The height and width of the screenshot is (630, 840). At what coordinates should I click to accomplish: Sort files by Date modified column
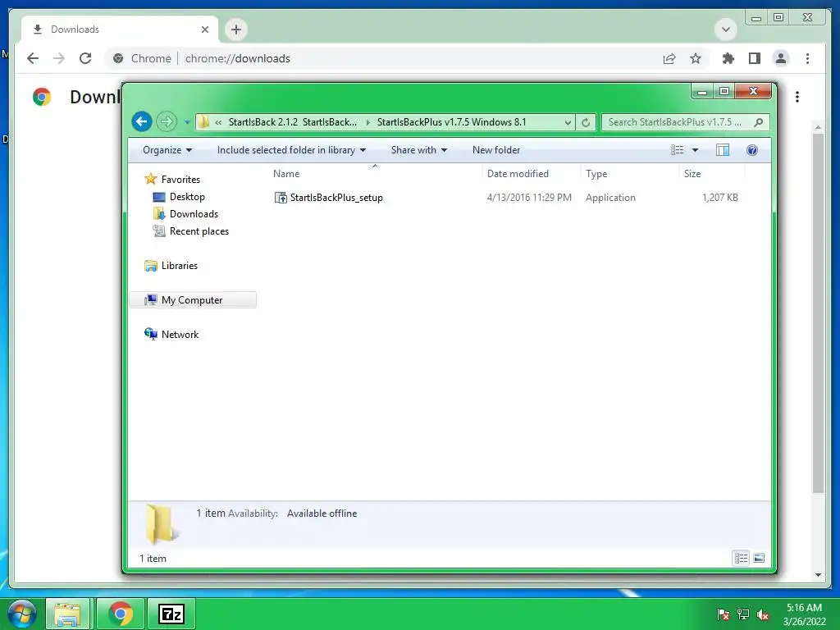[531, 174]
